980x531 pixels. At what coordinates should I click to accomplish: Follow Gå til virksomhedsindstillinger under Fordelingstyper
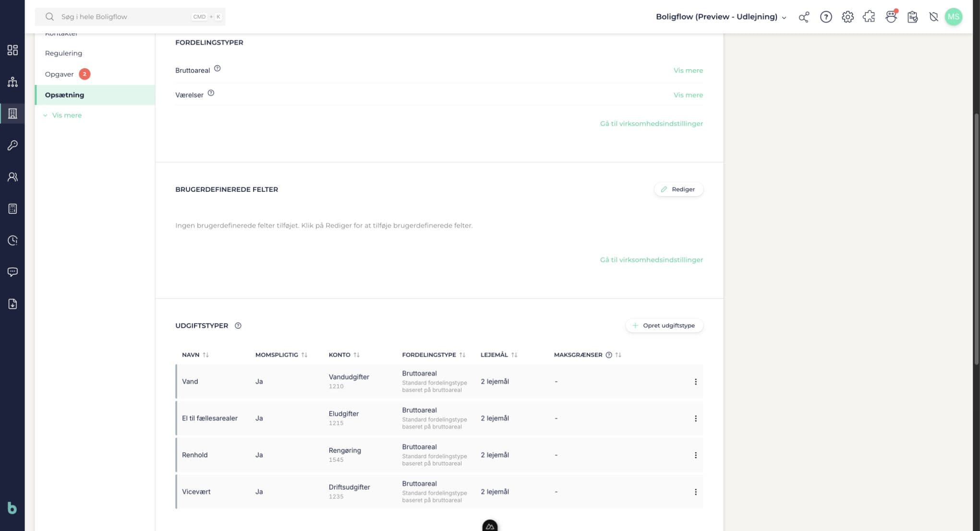651,123
